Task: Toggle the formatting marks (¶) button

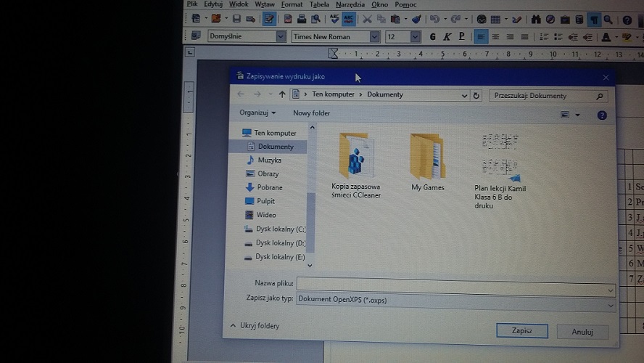Action: click(594, 19)
